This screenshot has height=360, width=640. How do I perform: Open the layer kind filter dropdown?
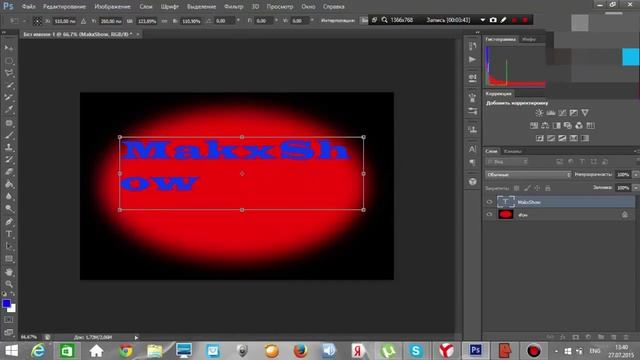pos(507,162)
